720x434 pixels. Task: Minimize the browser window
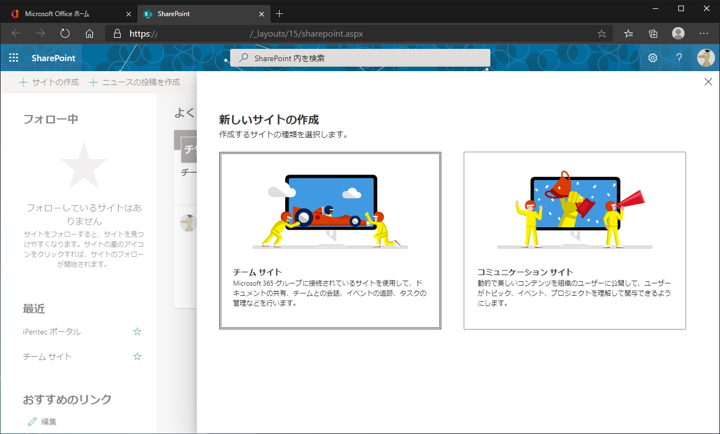[655, 9]
